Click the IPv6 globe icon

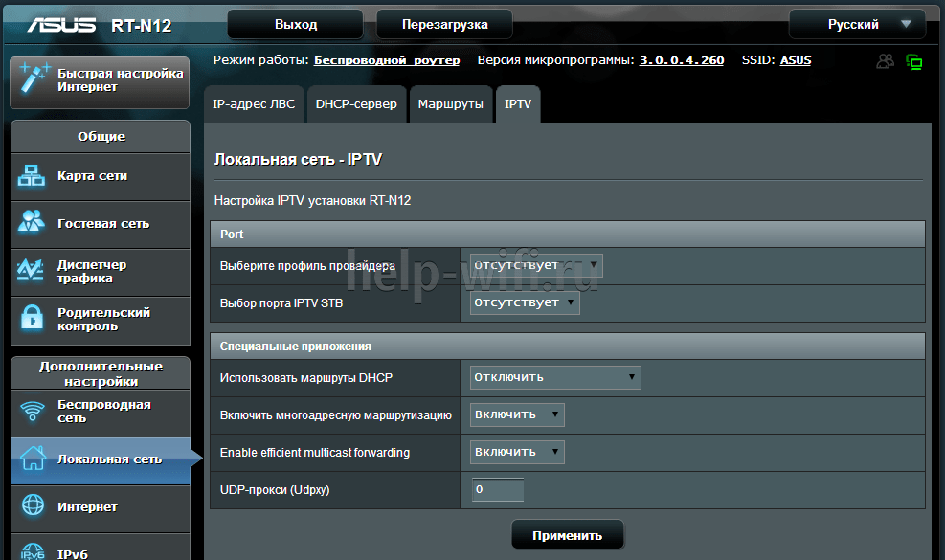click(x=33, y=549)
